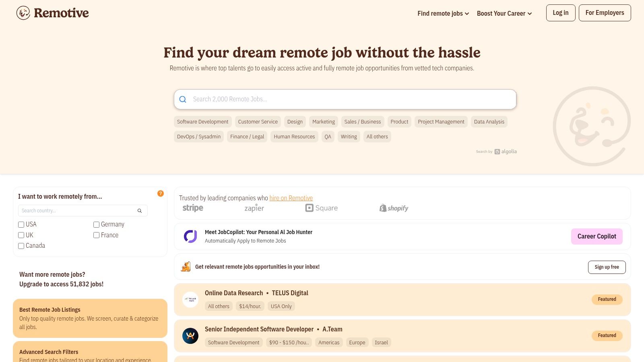The image size is (644, 362).
Task: Select the Software Development category tag
Action: [202, 122]
